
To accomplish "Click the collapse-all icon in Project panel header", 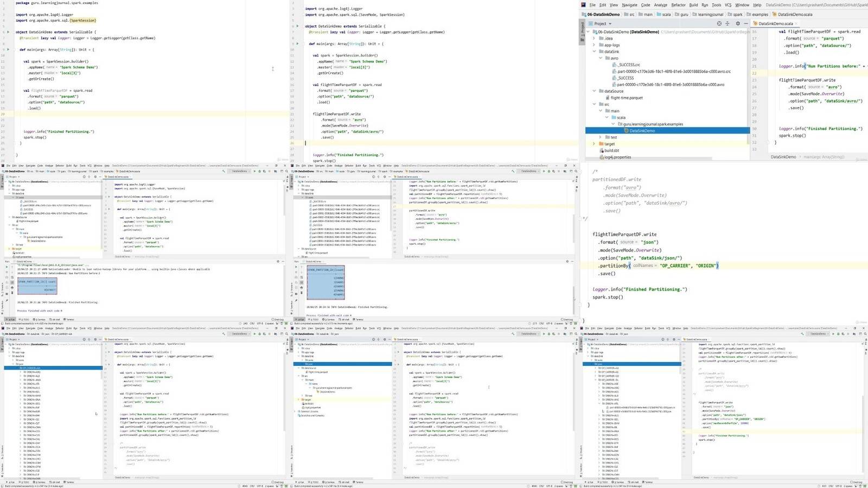I will (x=727, y=24).
